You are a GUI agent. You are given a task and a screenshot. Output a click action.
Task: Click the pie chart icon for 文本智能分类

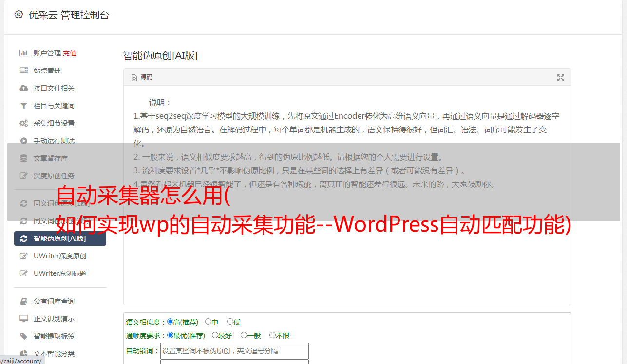tap(23, 354)
